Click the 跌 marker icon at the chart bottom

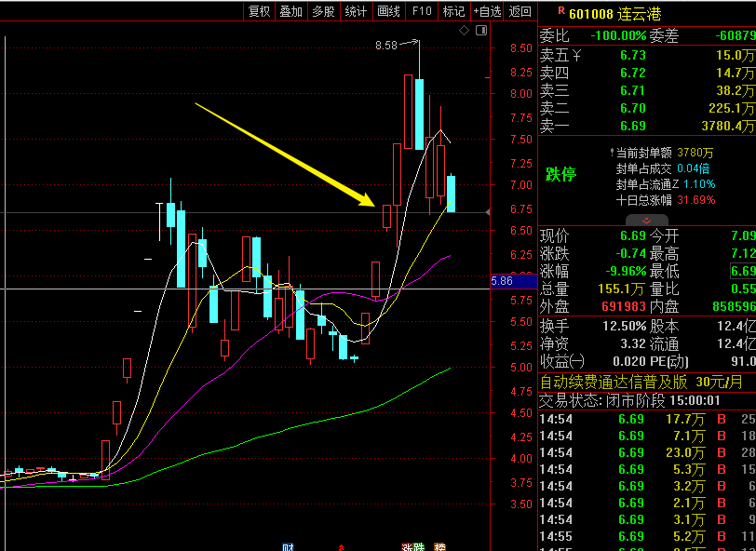point(419,547)
